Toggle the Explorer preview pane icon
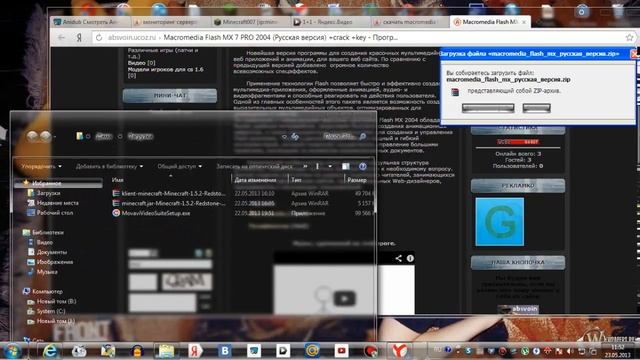 coord(346,167)
